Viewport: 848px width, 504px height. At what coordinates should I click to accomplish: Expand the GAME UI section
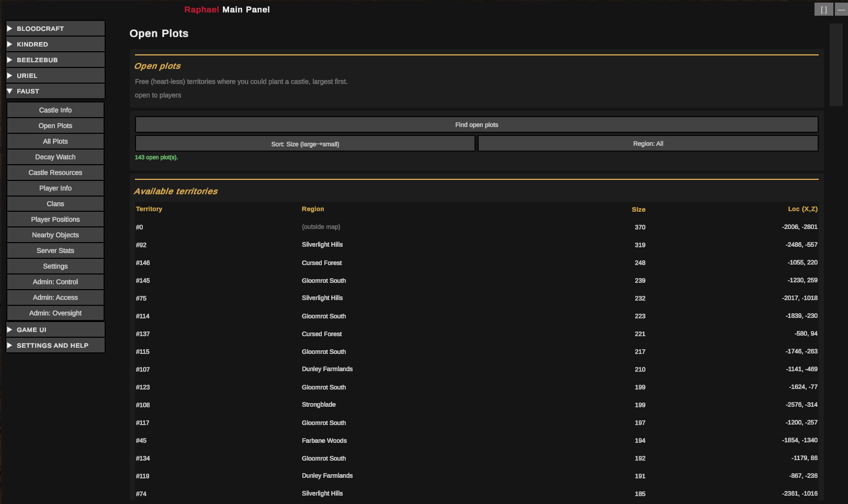55,329
